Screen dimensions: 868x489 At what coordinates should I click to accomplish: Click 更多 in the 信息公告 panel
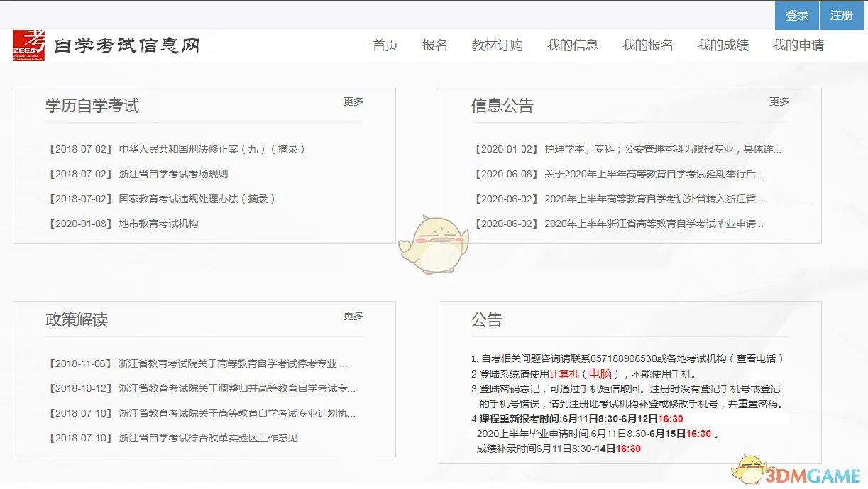(x=779, y=101)
